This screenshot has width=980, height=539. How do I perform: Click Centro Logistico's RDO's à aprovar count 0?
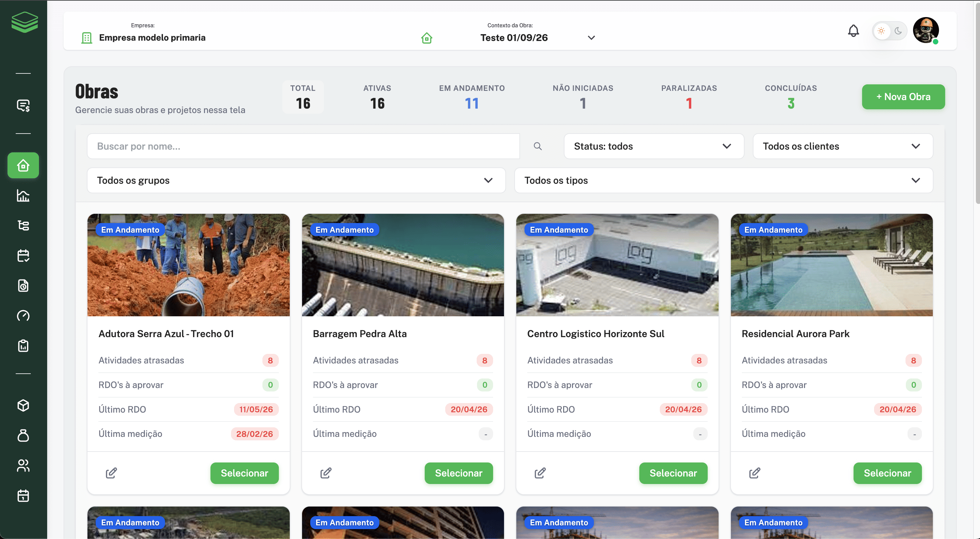[x=699, y=385]
